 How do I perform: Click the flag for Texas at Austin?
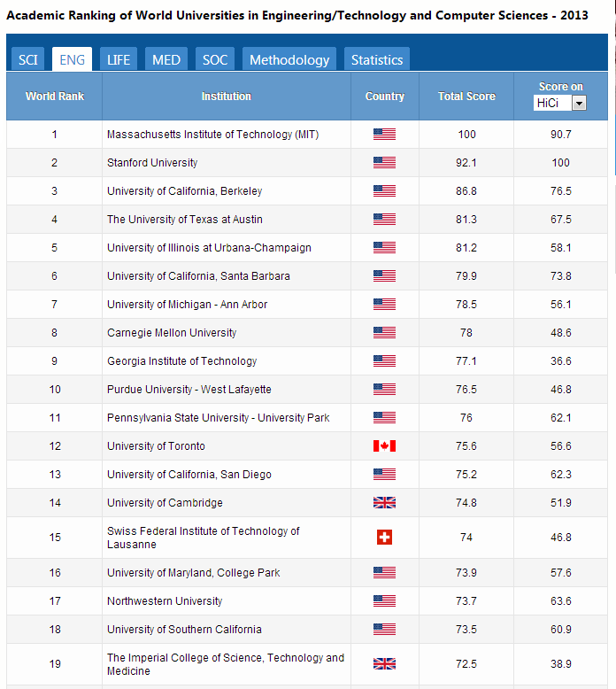[385, 219]
